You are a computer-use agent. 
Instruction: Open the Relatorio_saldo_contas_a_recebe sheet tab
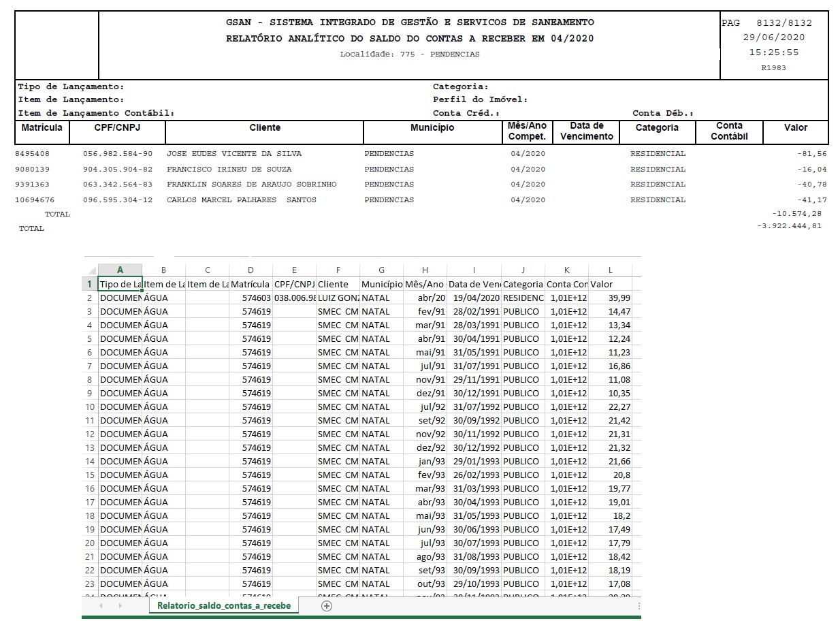(223, 605)
